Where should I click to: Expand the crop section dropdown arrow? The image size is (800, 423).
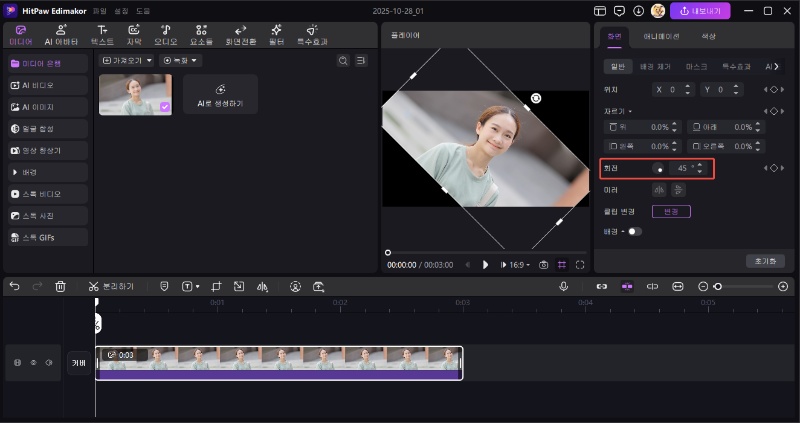630,111
